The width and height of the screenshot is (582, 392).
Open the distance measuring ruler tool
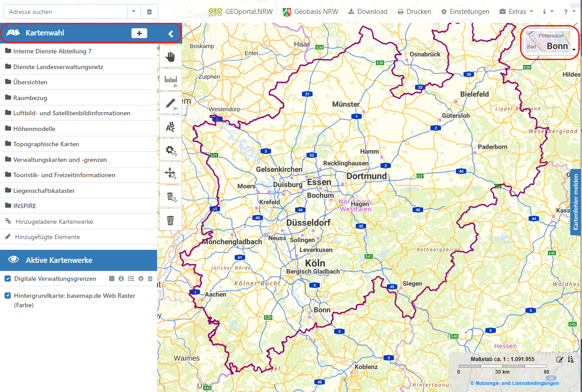[x=171, y=80]
